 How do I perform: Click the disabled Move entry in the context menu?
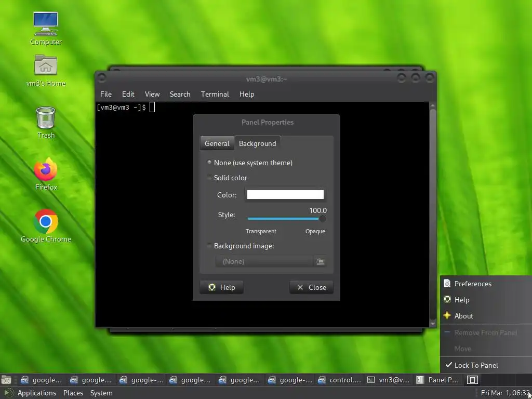click(x=486, y=349)
